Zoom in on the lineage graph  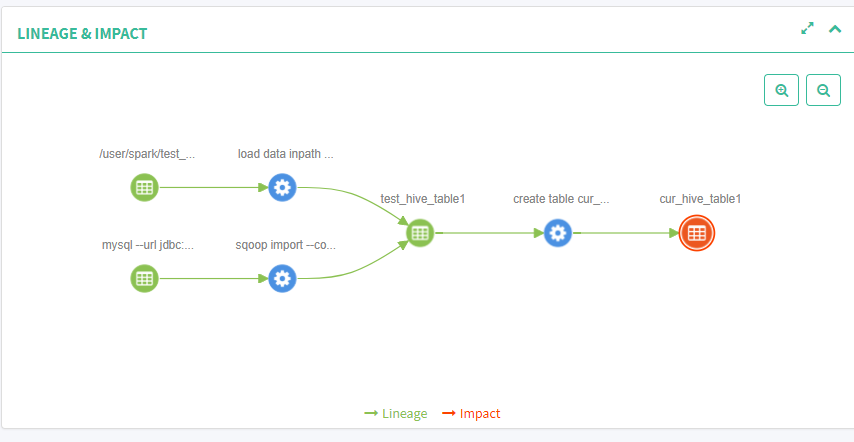pyautogui.click(x=781, y=90)
